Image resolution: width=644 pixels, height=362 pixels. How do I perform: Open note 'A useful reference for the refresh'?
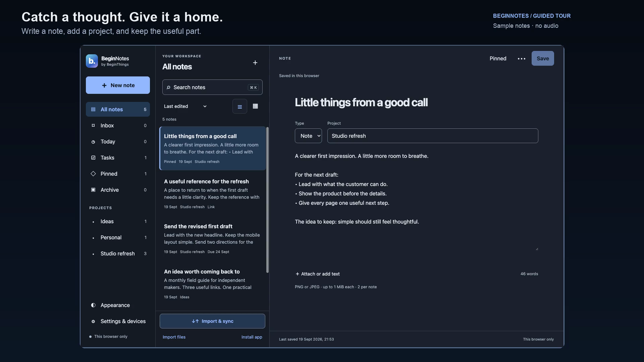tap(213, 194)
